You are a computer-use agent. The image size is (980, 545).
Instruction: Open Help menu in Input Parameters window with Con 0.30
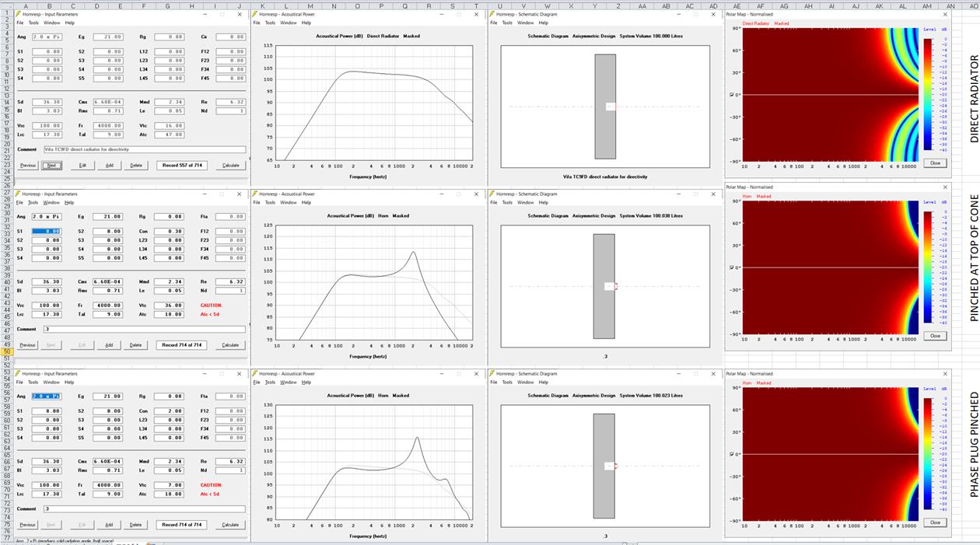(69, 202)
